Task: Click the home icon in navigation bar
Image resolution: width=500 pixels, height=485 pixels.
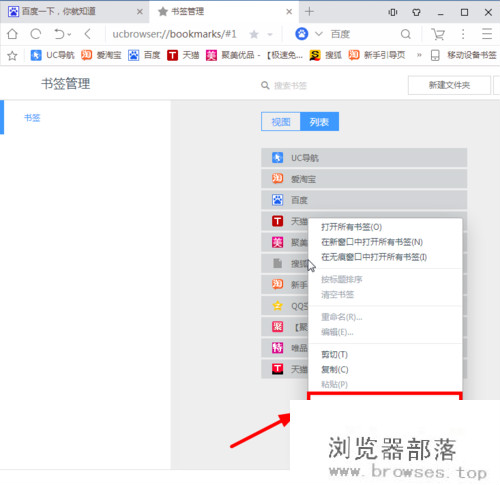Action: [x=12, y=34]
